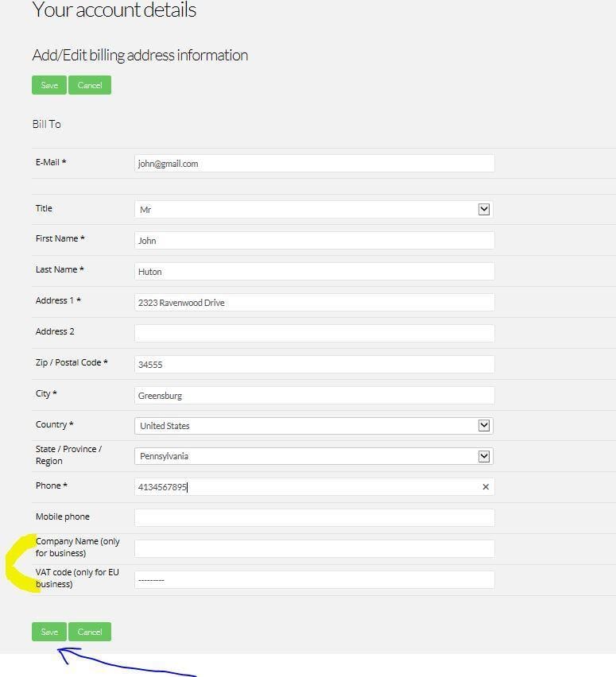Focus the empty Address 2 field
Viewport: 616px width, 677px height.
tap(314, 333)
